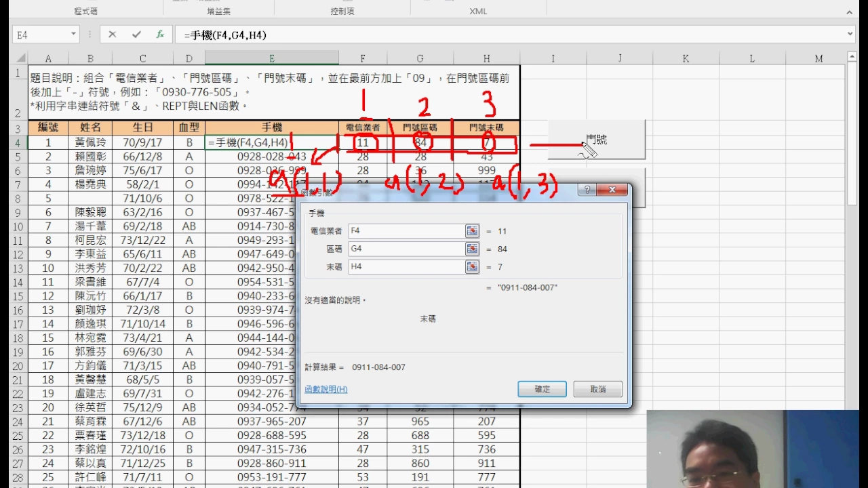Select column G header

point(420,58)
